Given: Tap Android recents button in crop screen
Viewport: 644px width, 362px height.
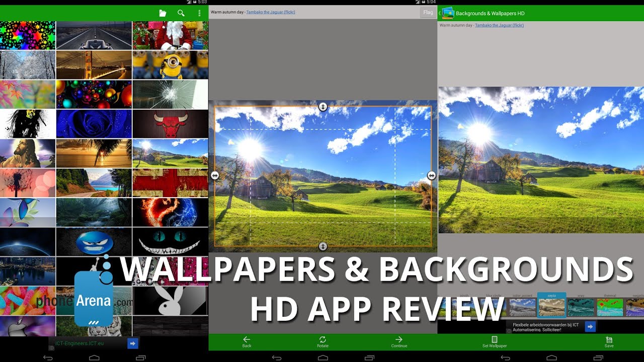Looking at the screenshot, I should coord(369,357).
